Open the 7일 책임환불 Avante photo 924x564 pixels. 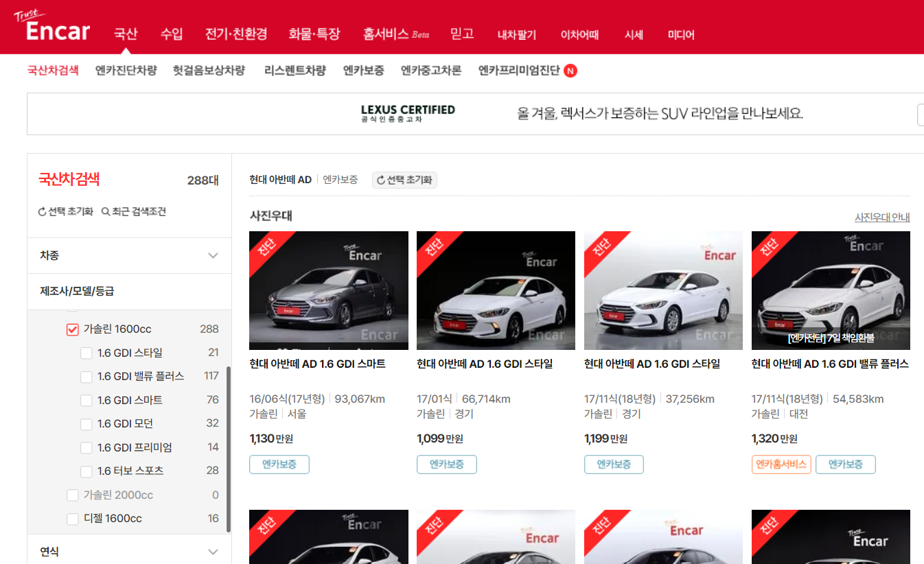pyautogui.click(x=831, y=290)
